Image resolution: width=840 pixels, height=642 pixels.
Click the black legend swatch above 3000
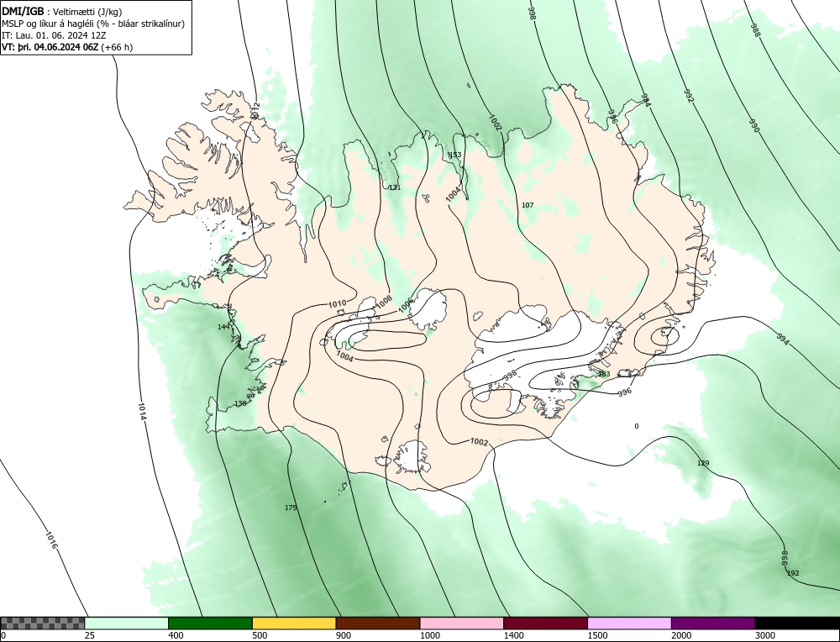(797, 623)
